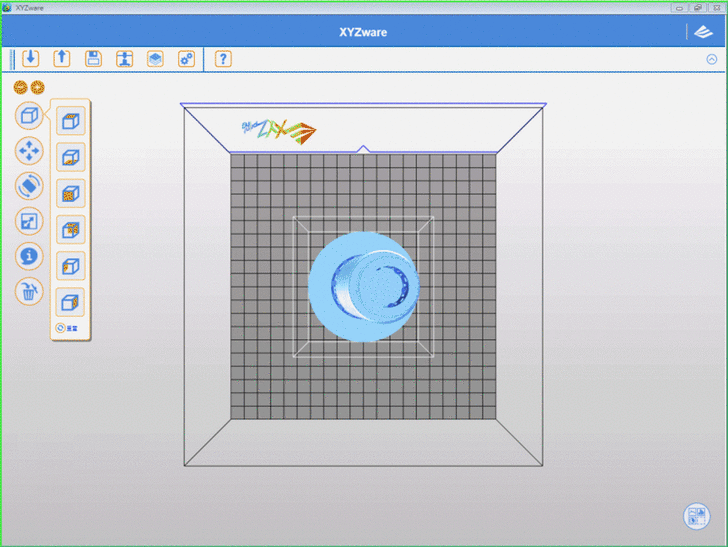Switch to the bottom-face cube view
This screenshot has height=547, width=728.
coord(71,157)
